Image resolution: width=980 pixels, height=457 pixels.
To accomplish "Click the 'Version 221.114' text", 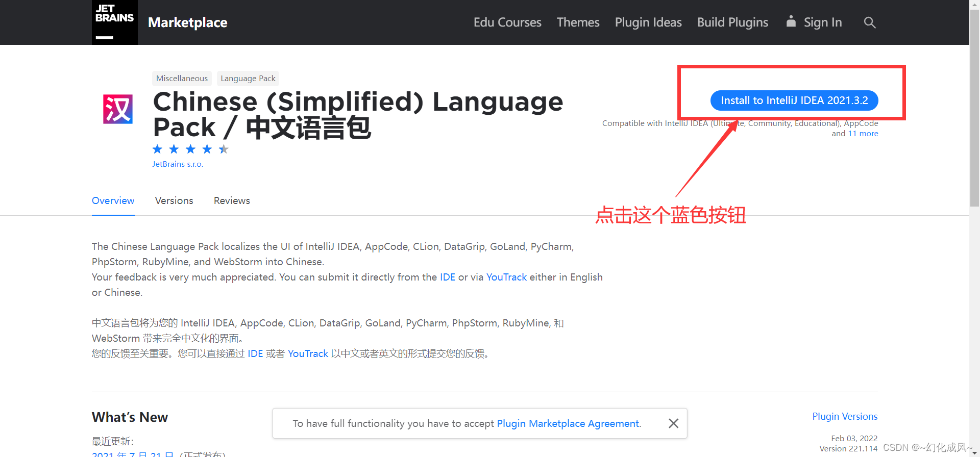I will (848, 449).
